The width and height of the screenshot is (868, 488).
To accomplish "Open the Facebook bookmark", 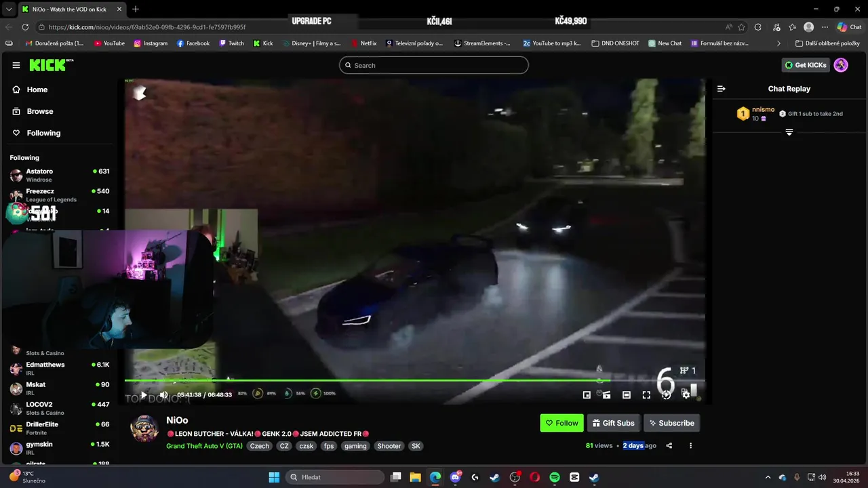I will (x=193, y=43).
